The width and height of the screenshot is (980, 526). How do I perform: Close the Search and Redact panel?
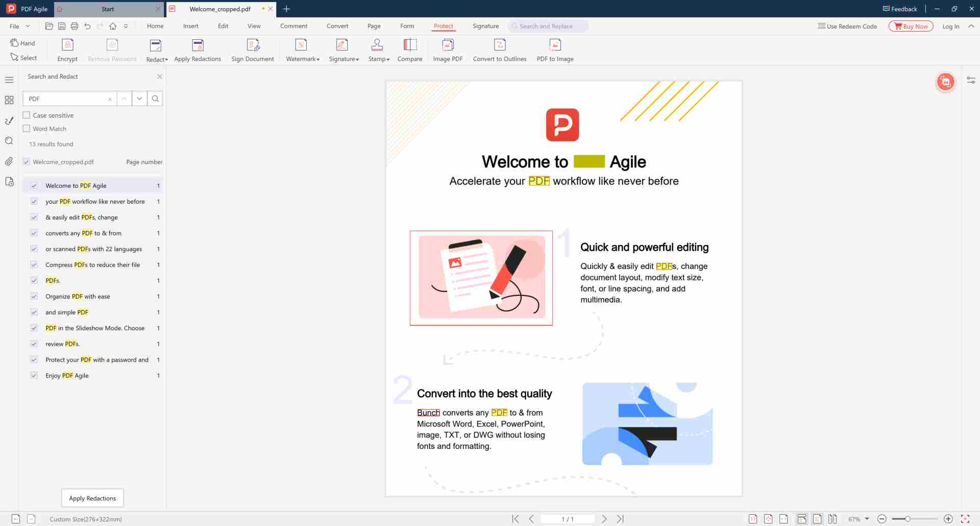(160, 77)
